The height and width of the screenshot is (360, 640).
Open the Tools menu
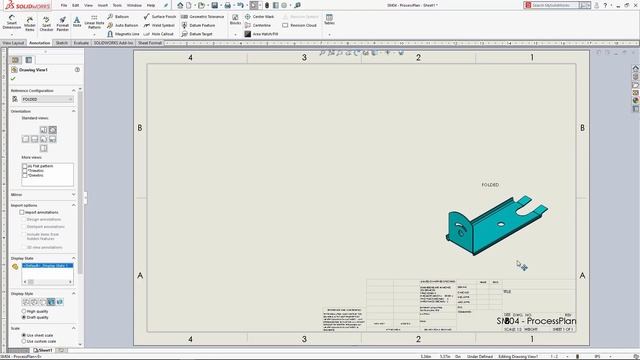117,5
